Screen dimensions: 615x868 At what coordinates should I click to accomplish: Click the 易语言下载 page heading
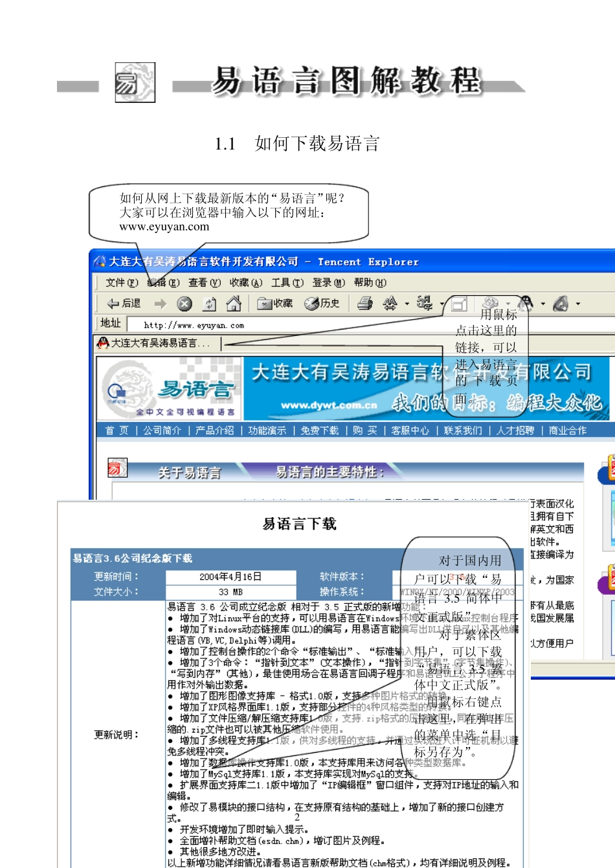click(x=300, y=524)
